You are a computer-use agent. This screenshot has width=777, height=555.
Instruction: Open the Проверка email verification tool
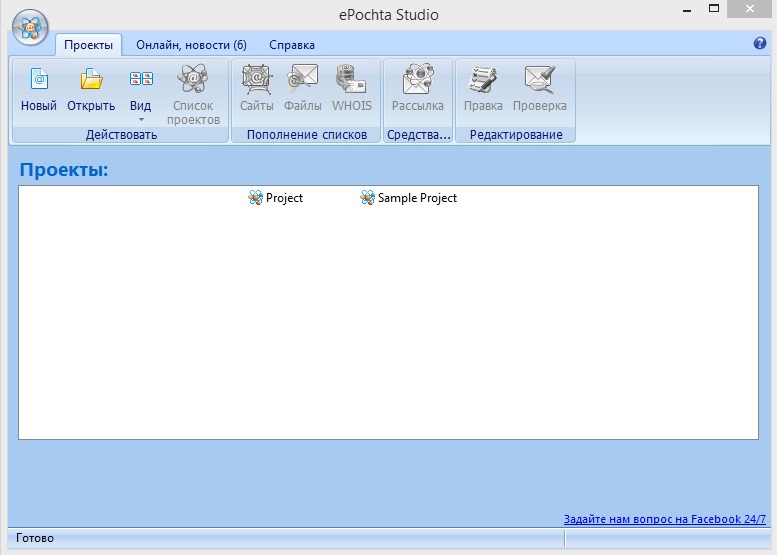540,89
